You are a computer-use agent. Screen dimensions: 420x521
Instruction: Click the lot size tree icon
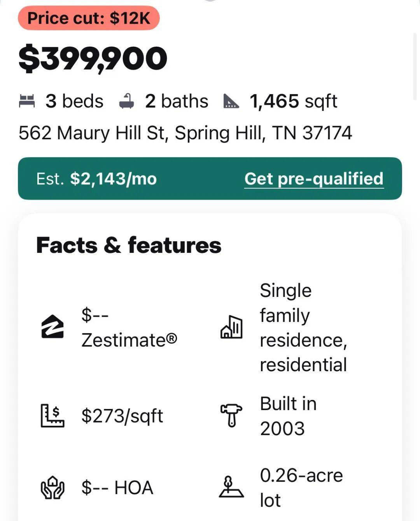click(x=231, y=487)
